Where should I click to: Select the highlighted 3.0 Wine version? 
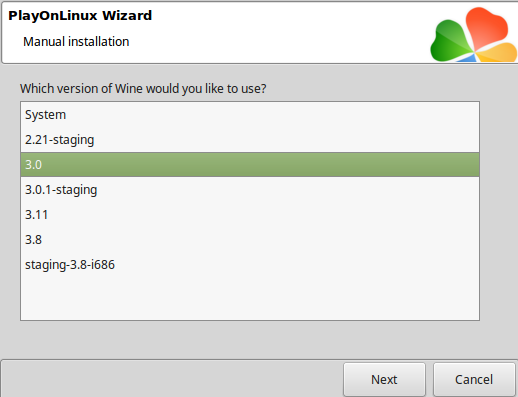250,165
